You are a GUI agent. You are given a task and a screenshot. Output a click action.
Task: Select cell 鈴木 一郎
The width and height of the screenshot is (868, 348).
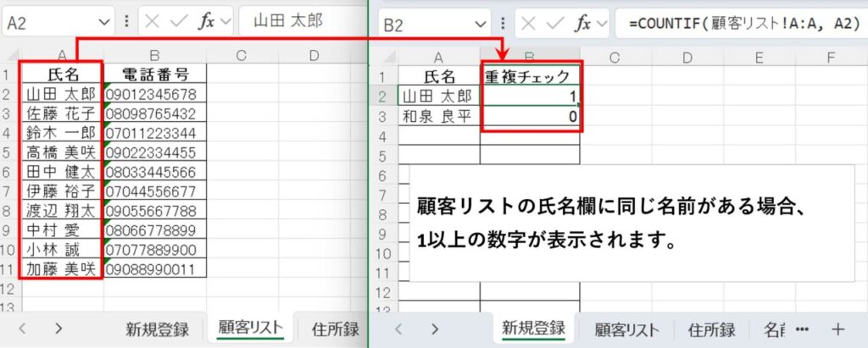coord(61,133)
